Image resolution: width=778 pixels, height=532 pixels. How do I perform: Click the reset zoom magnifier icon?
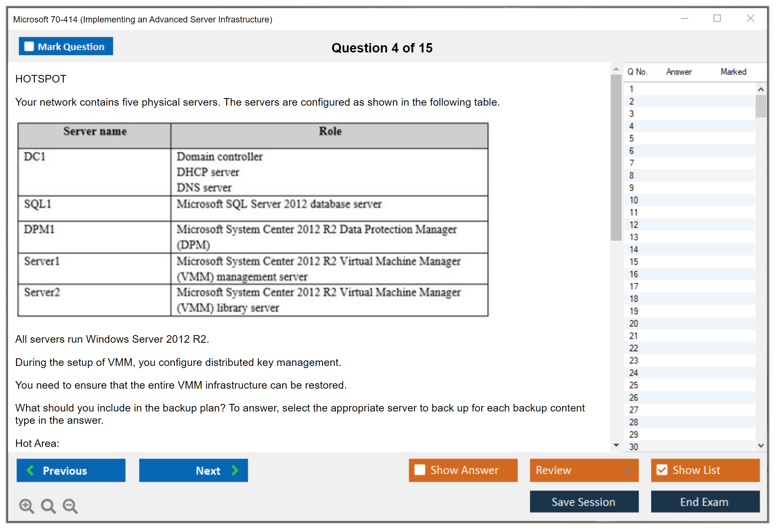[x=48, y=506]
